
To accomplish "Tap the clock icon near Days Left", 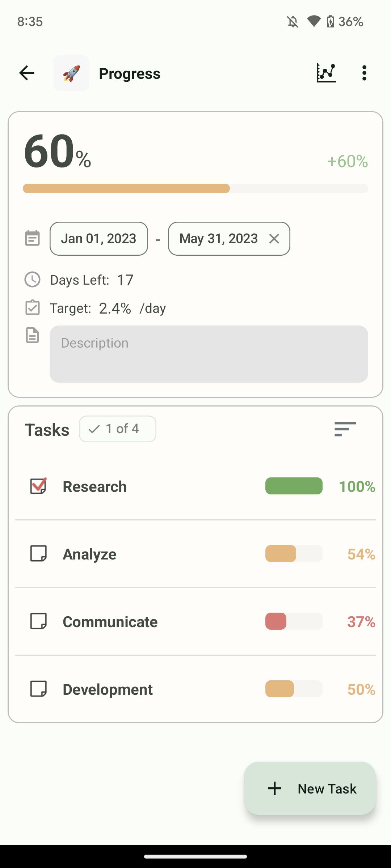I will pyautogui.click(x=32, y=280).
